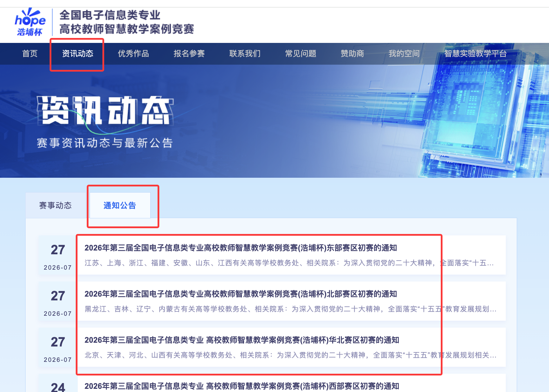Open 智慧实验教学平台 navigation link
This screenshot has width=549, height=392.
coord(476,54)
